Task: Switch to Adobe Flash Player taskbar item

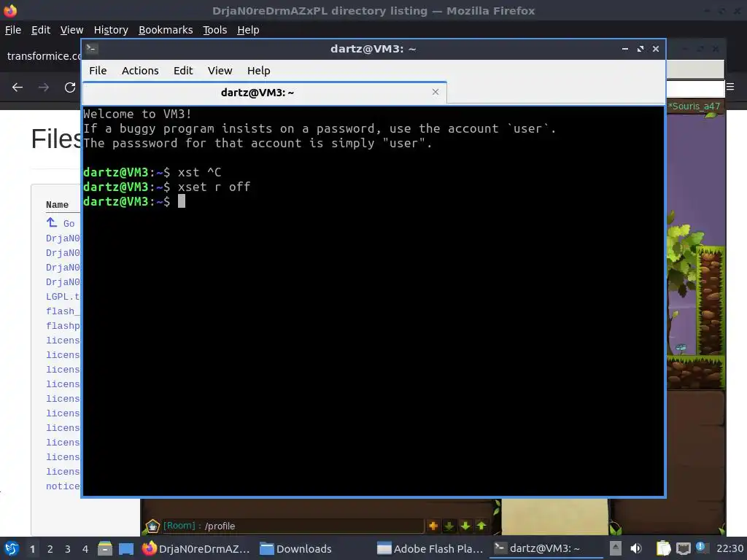Action: pos(430,548)
